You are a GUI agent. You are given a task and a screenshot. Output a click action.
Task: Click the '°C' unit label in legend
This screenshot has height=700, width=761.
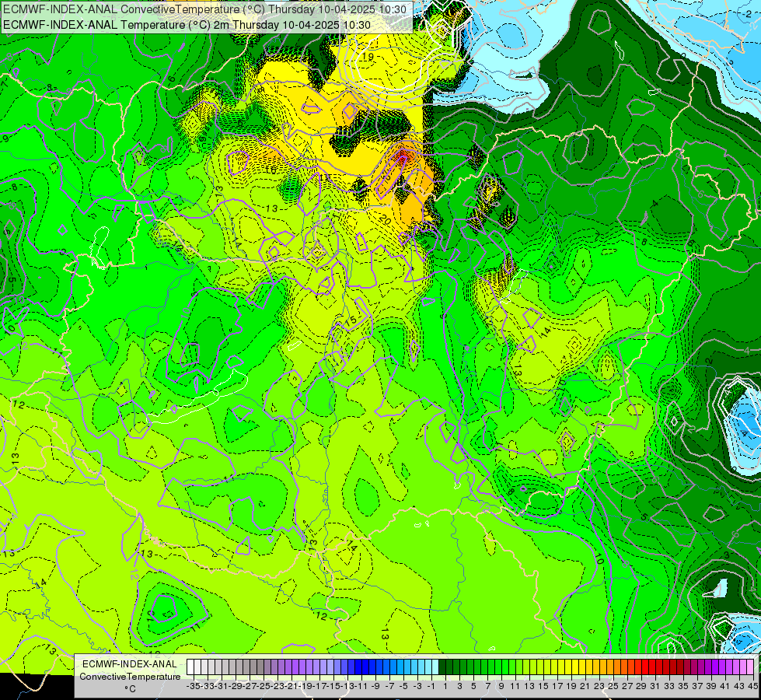[130, 689]
